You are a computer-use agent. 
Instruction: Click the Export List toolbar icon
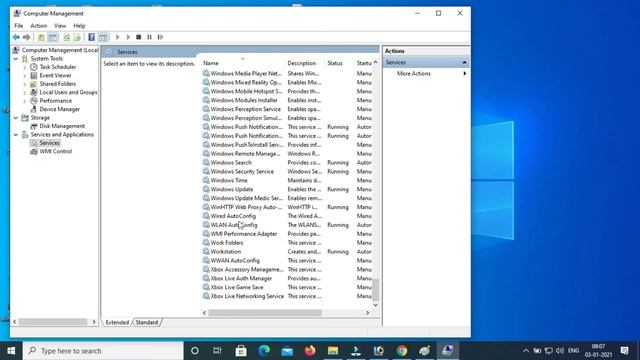(77, 37)
